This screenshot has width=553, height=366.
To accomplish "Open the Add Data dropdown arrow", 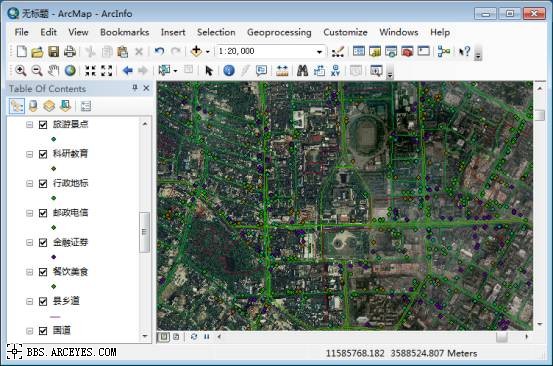I will pos(208,52).
